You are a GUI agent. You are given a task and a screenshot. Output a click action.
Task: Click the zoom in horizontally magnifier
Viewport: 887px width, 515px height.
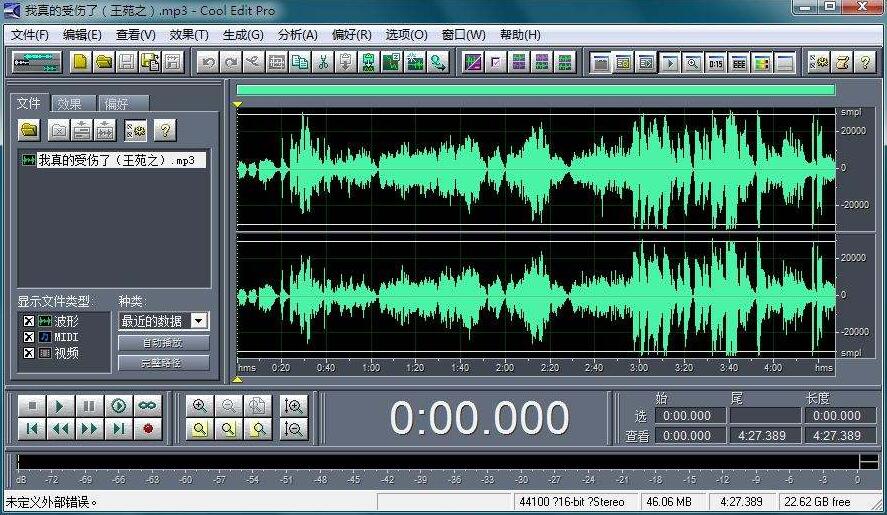(x=199, y=405)
